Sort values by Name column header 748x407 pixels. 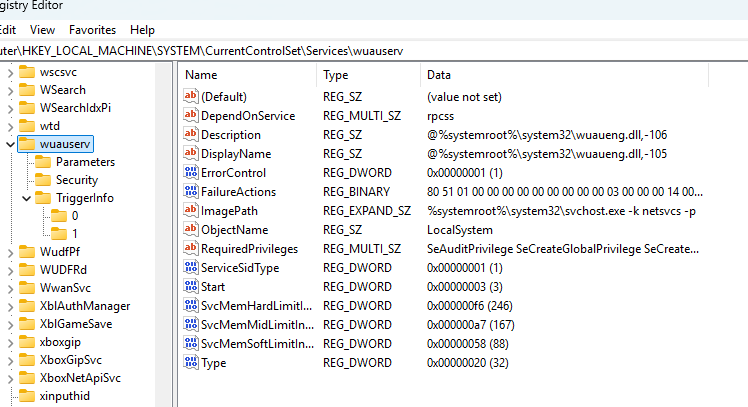coord(201,75)
